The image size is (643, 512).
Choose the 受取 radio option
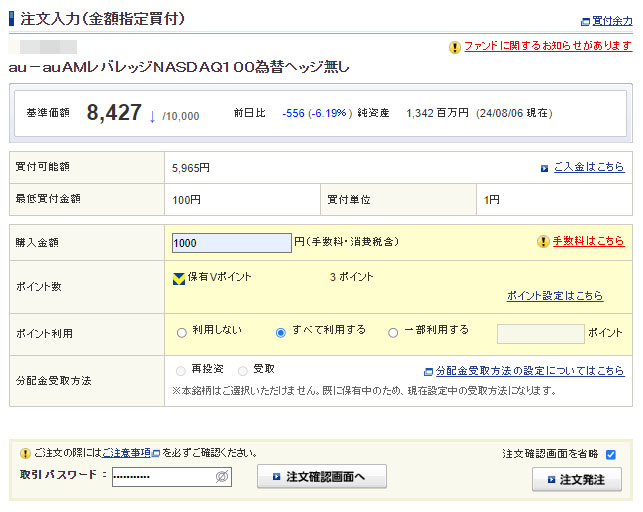243,370
